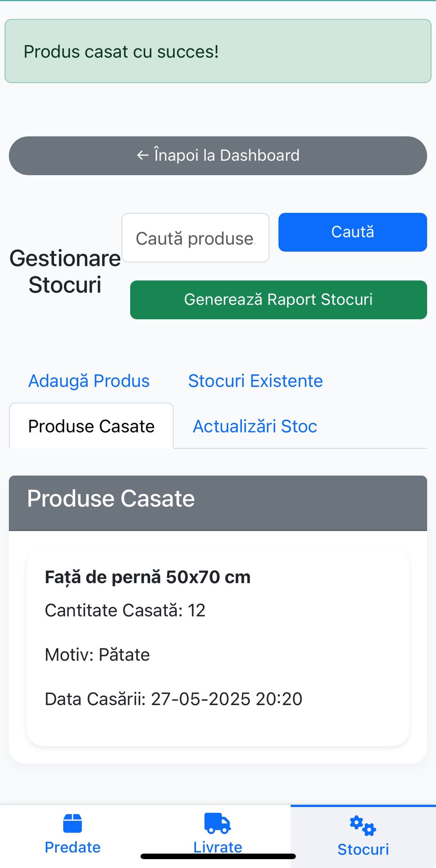Focus the Caută produse search field
Image resolution: width=436 pixels, height=868 pixels.
pyautogui.click(x=195, y=238)
